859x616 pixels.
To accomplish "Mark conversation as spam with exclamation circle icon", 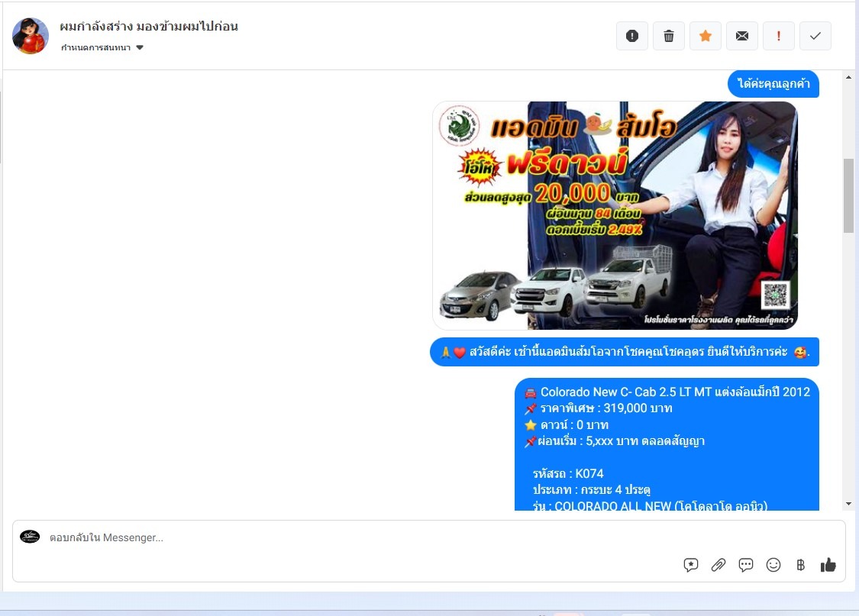I will pyautogui.click(x=631, y=36).
